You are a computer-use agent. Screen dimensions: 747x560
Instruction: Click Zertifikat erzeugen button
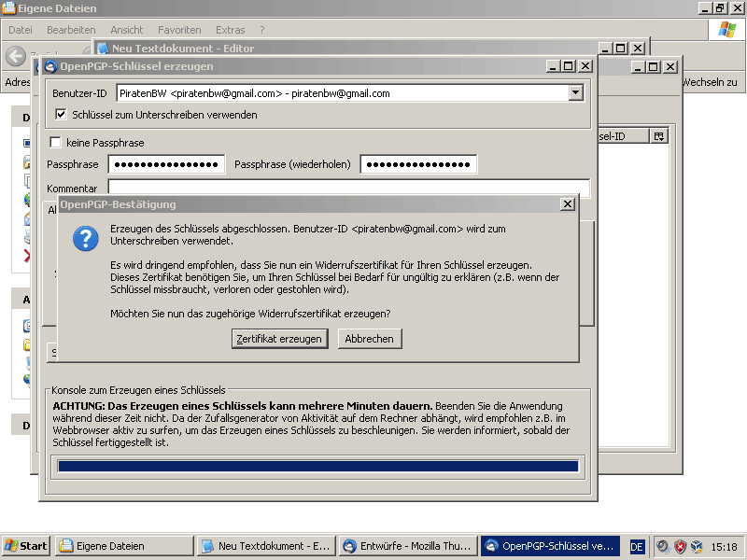pyautogui.click(x=279, y=339)
